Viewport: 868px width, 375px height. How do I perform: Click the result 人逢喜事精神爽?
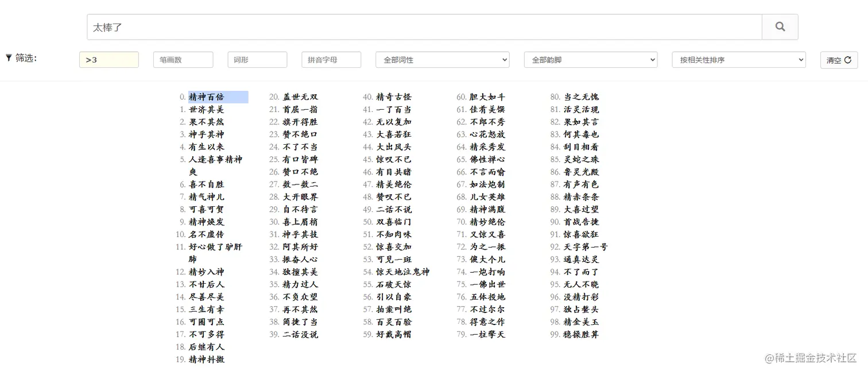(216, 165)
